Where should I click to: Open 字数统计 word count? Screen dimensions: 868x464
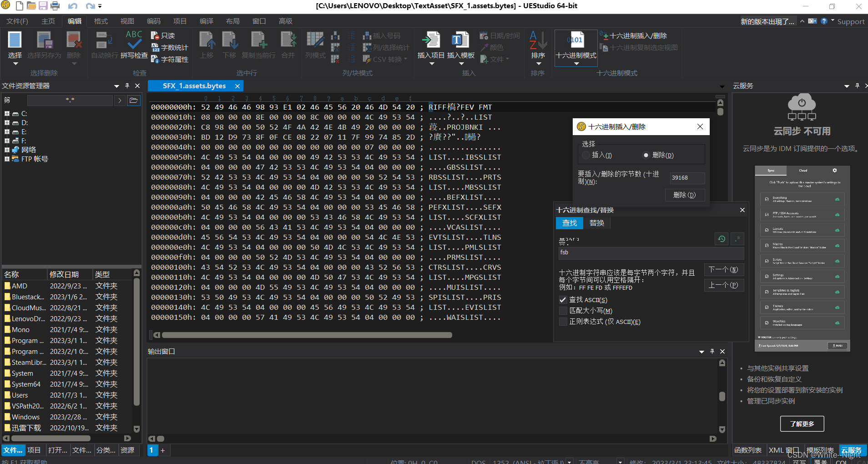(170, 47)
